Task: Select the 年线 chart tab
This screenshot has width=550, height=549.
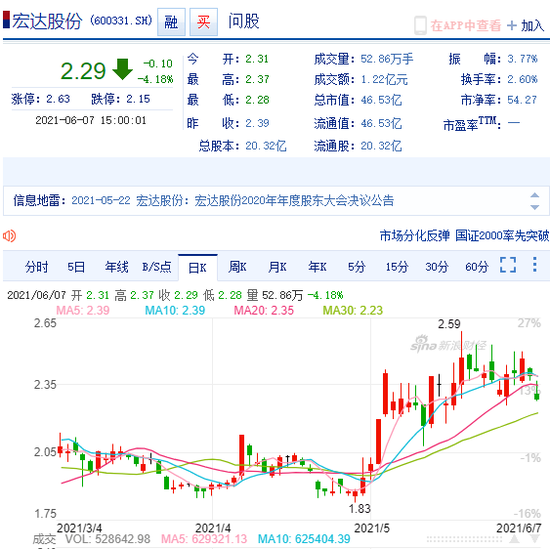Action: click(116, 267)
